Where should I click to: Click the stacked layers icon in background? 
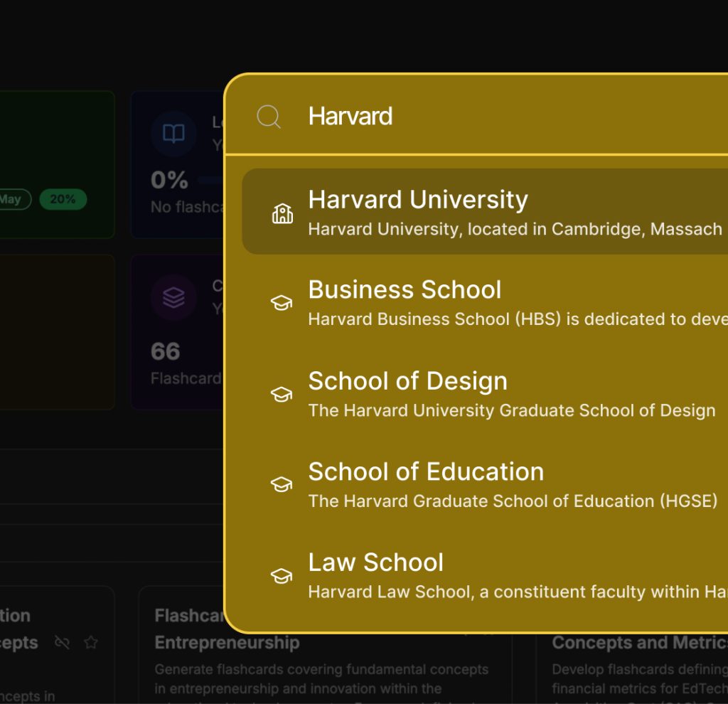pos(173,298)
